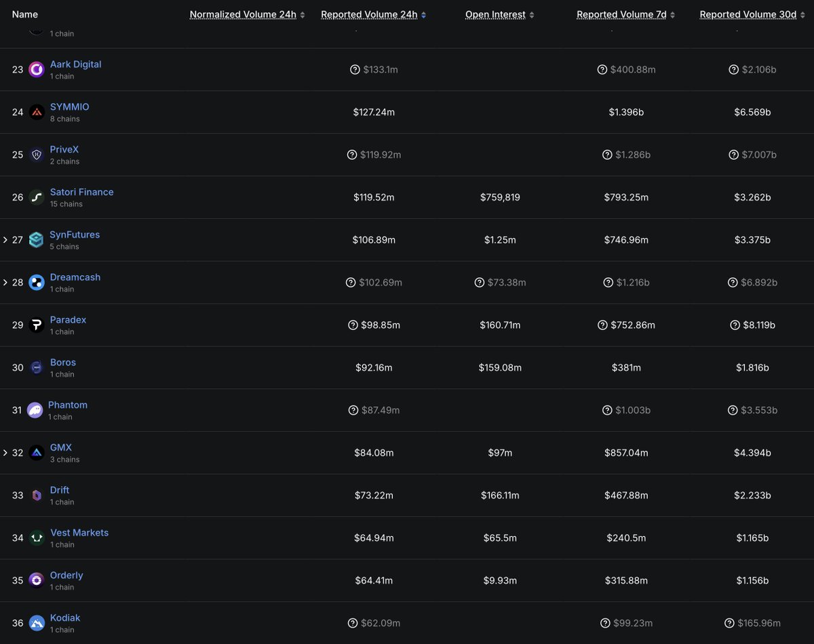
Task: Open the GMX protocol link
Action: tap(61, 447)
